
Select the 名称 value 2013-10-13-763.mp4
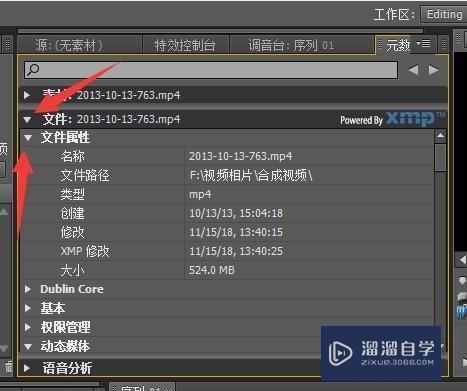(x=241, y=156)
